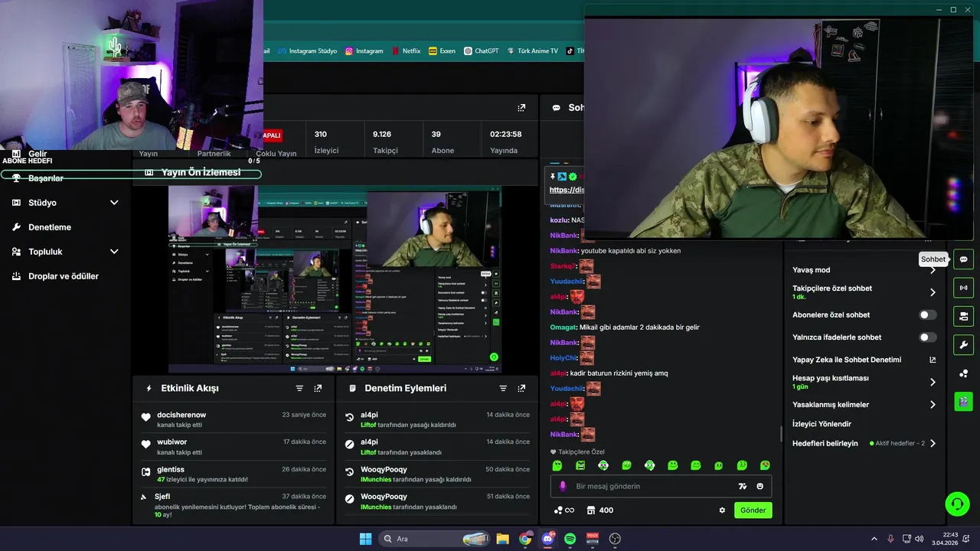Open the ChatGPT bookmark
This screenshot has width=980, height=551.
(481, 51)
